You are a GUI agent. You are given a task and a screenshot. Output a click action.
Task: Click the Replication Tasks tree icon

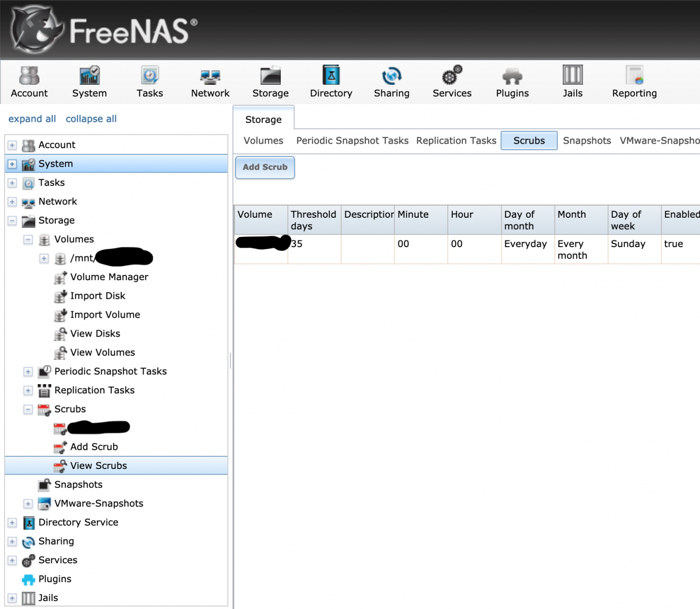pos(45,390)
